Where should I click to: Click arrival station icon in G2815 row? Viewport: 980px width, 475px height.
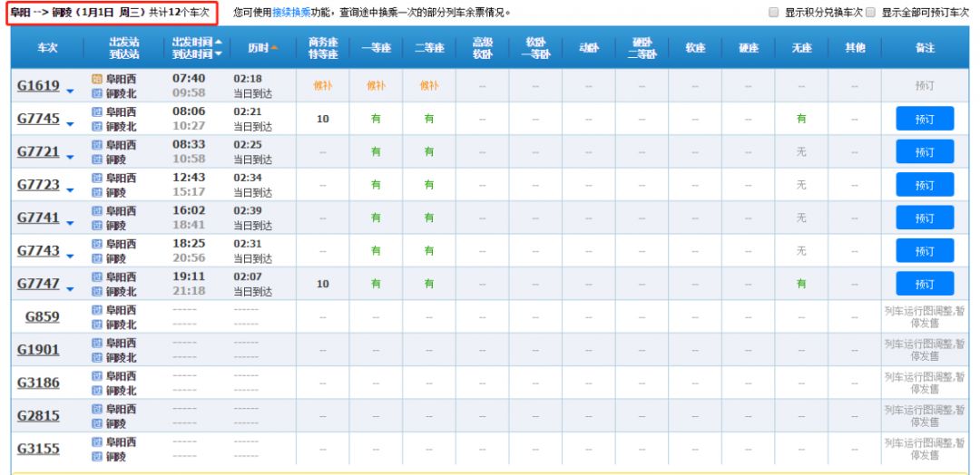[x=97, y=424]
